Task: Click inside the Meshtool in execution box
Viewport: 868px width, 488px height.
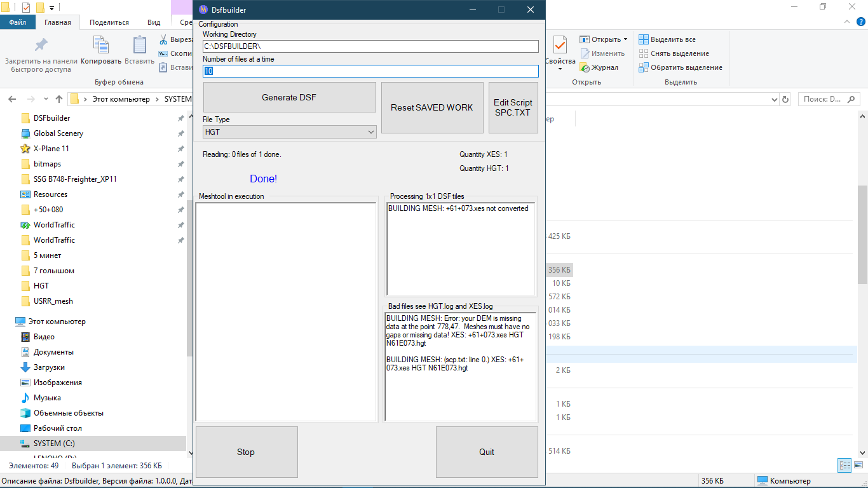Action: point(286,311)
